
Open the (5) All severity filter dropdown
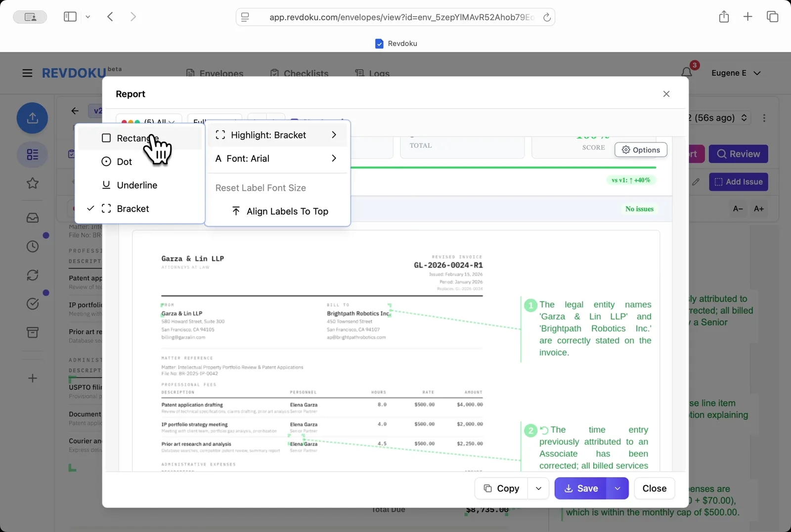pyautogui.click(x=155, y=122)
